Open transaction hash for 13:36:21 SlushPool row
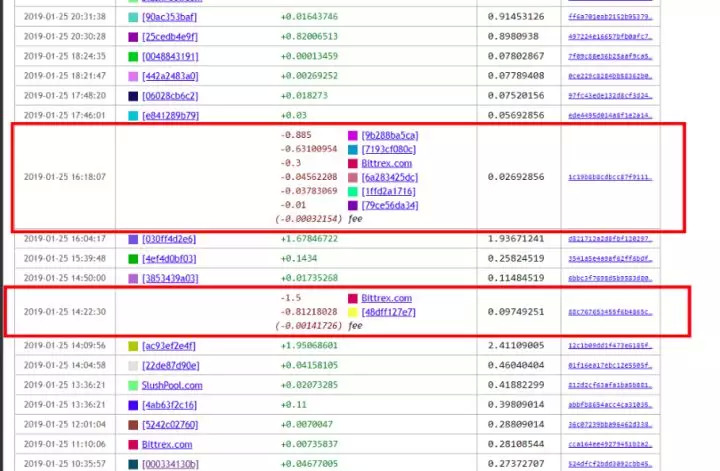 coord(610,385)
